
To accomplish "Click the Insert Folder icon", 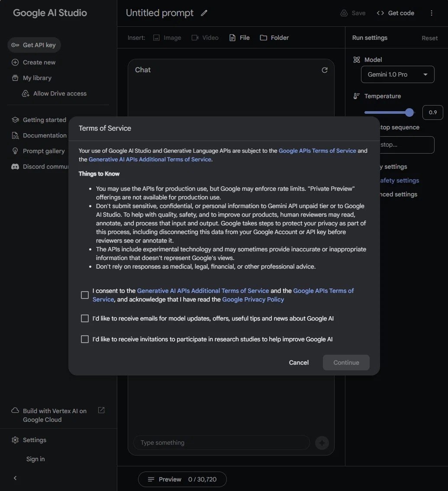I will click(x=264, y=38).
